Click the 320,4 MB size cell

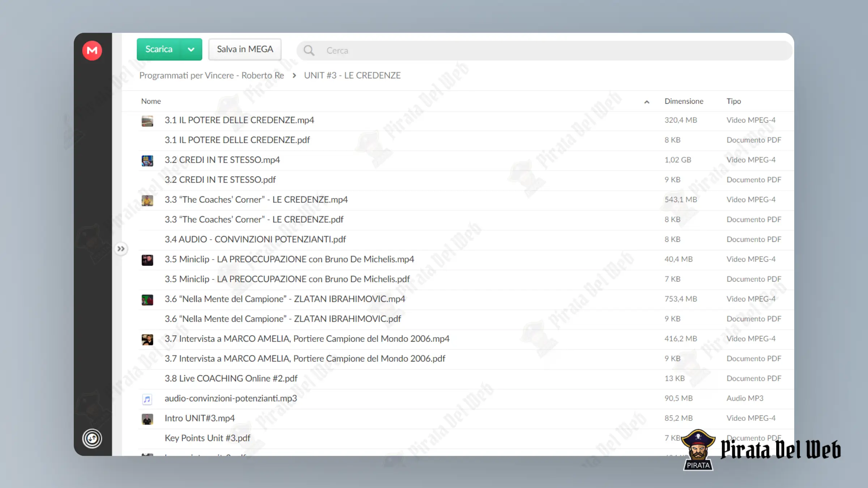point(681,120)
